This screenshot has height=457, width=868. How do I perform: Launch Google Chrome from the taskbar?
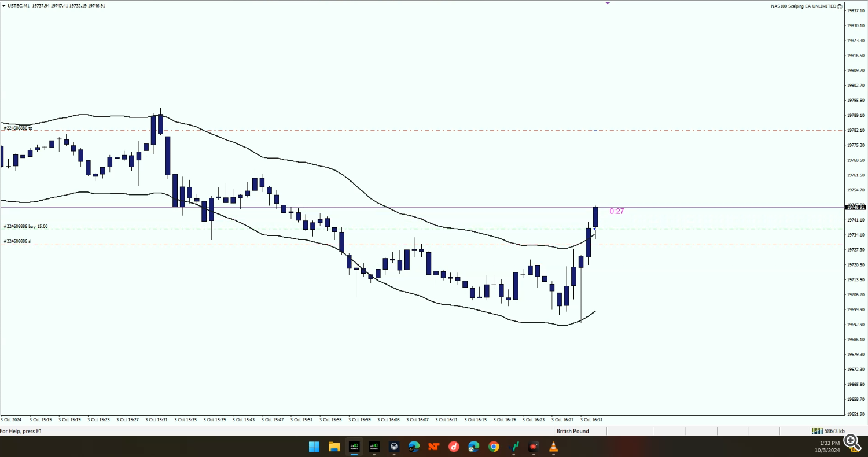point(494,447)
